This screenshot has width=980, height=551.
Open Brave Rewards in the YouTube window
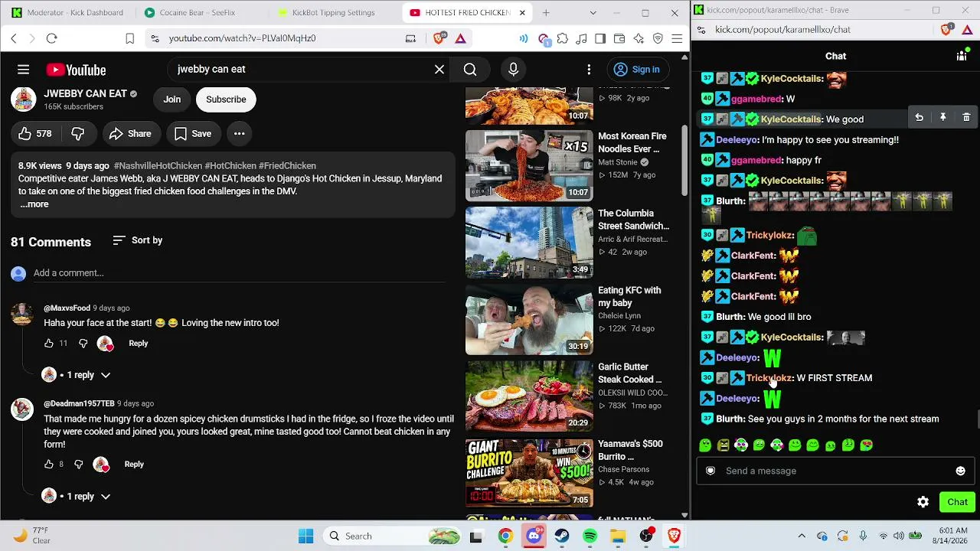coord(461,38)
